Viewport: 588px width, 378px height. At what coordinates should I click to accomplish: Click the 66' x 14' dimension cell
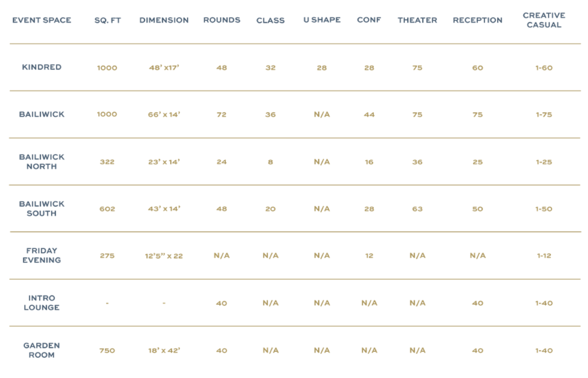click(164, 115)
